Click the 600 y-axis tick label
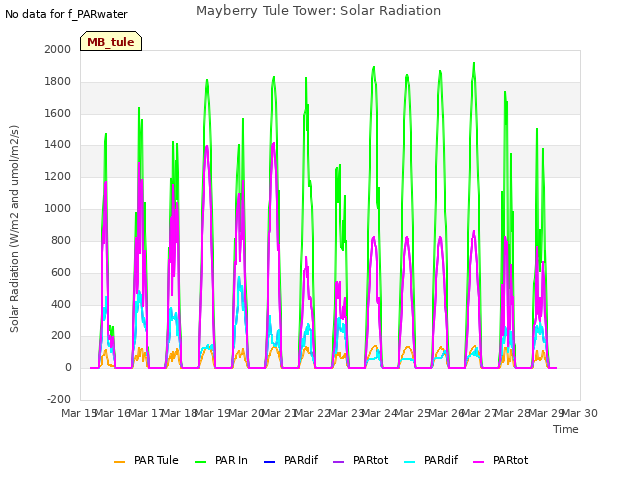Viewport: 640px width, 480px height. point(61,272)
